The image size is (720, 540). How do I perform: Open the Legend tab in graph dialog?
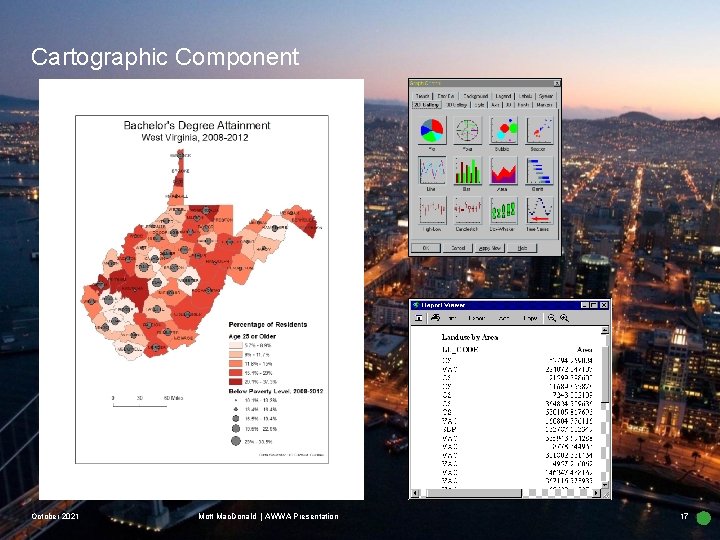(x=503, y=96)
